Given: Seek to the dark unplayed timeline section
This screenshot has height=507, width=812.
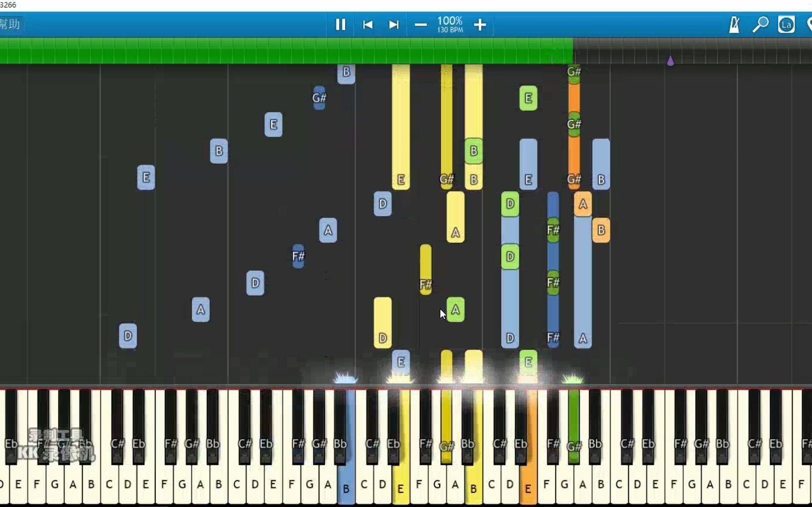Looking at the screenshot, I should [692, 51].
